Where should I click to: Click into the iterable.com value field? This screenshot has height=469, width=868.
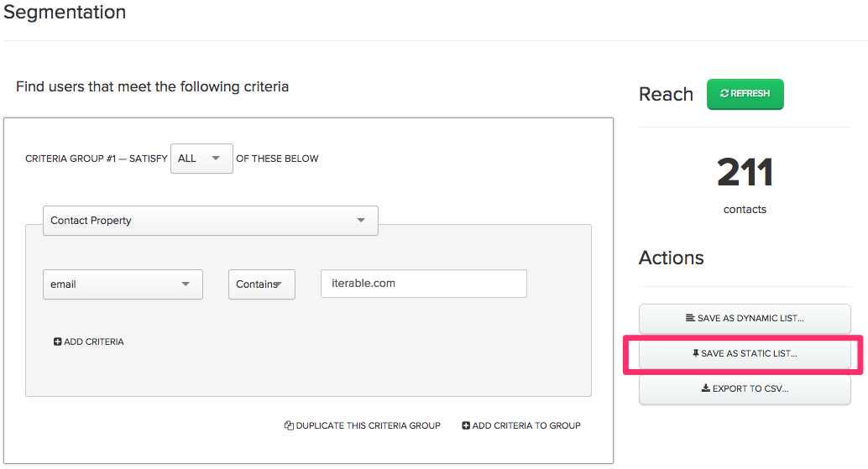coord(423,284)
